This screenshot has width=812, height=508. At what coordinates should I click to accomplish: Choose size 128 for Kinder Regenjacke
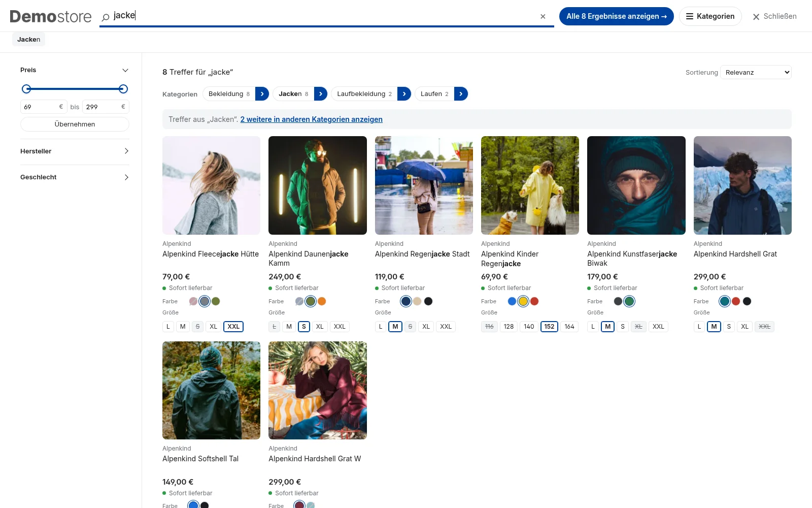pos(509,327)
